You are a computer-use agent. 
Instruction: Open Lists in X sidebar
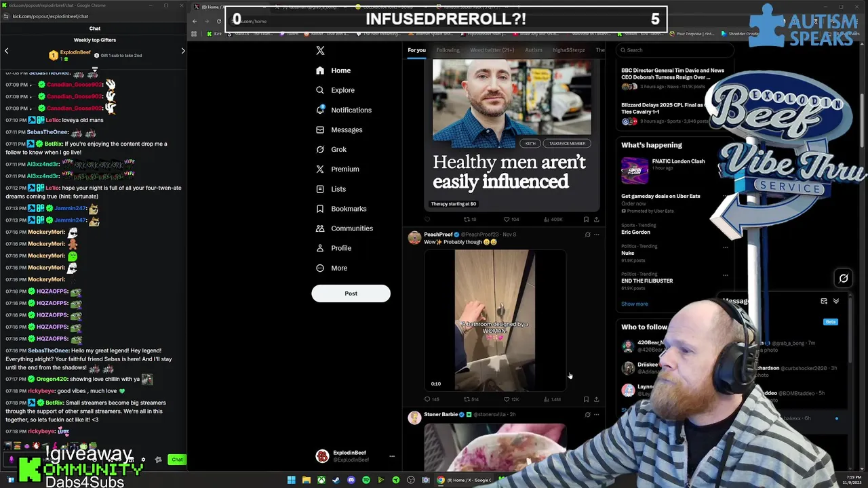coord(331,189)
